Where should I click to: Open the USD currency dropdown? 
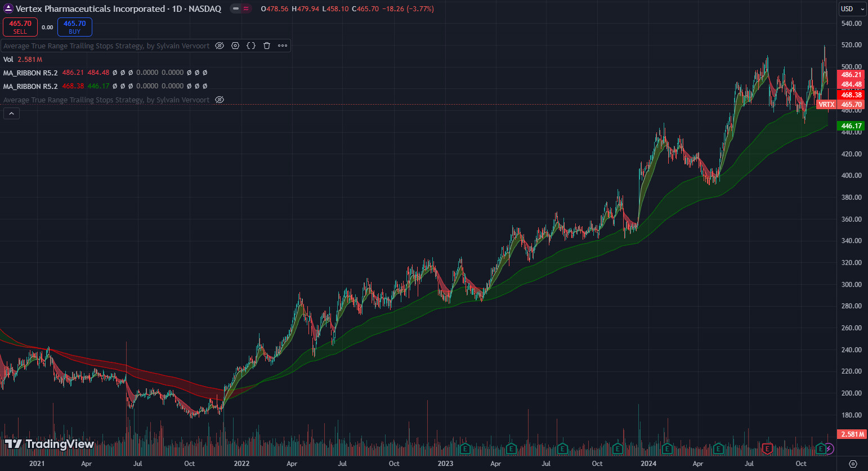(852, 8)
